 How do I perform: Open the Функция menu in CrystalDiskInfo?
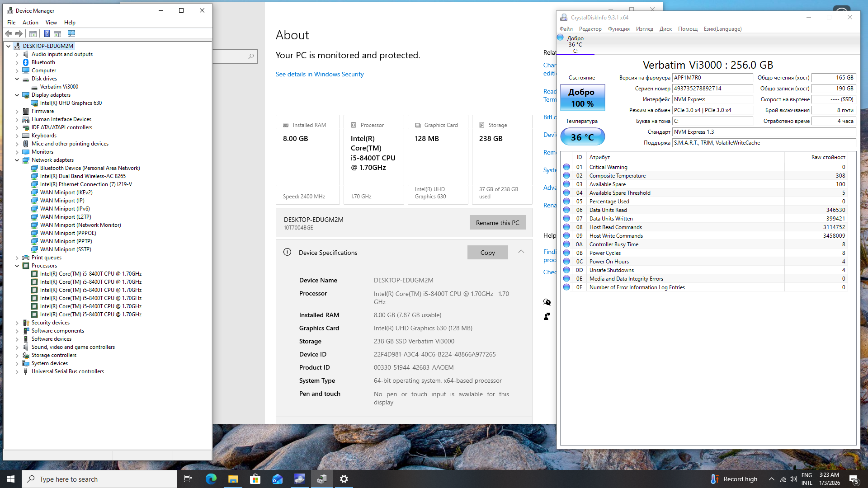(618, 29)
